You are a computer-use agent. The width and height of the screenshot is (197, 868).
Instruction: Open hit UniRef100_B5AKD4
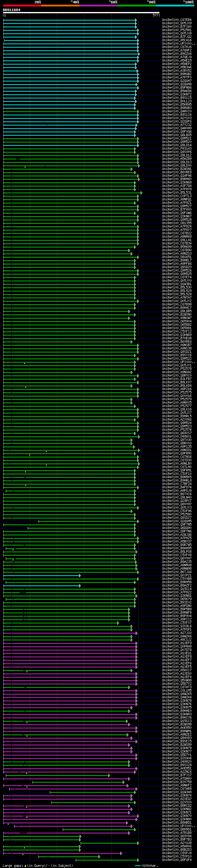pos(176,91)
